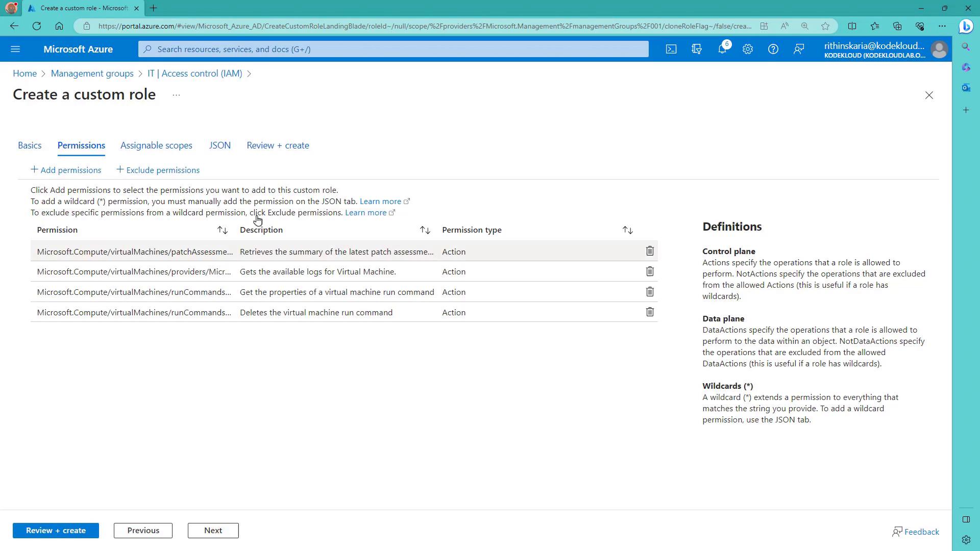The height and width of the screenshot is (551, 980).
Task: Click the Next button
Action: [213, 531]
